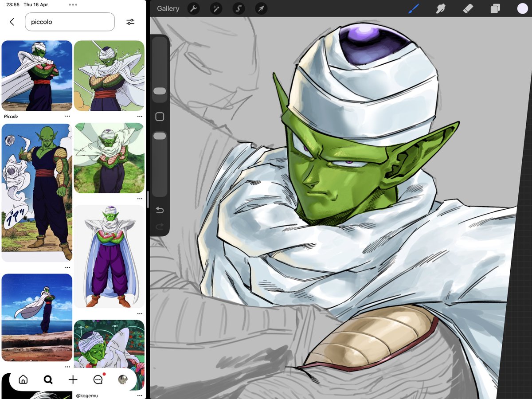Tap the sidebar modify square button
This screenshot has height=399, width=532.
[x=160, y=117]
